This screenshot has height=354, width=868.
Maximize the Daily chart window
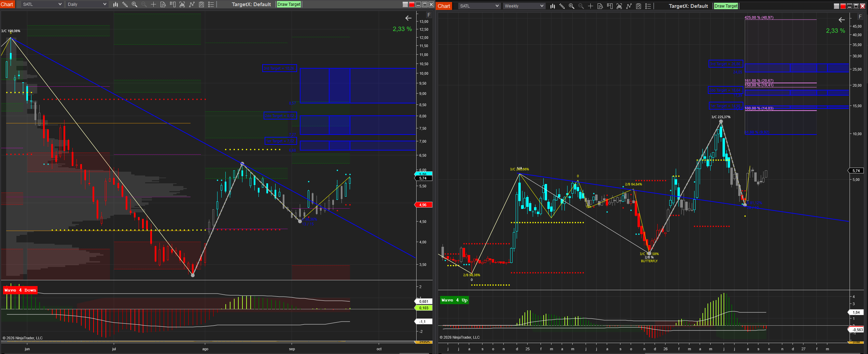(425, 4)
